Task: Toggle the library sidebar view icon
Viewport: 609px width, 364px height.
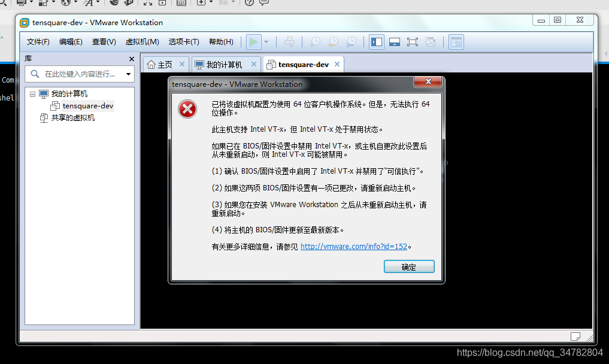Action: tap(377, 41)
